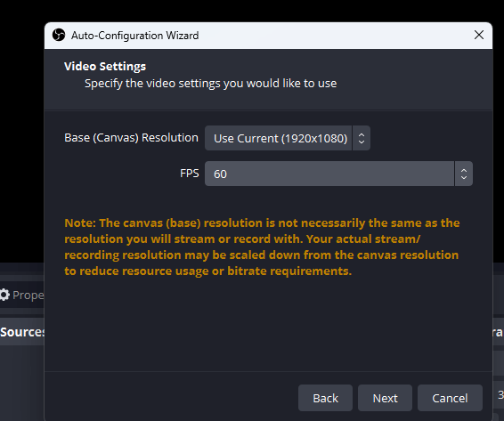The height and width of the screenshot is (421, 504).
Task: Click the up-down arrows on the FPS field
Action: tap(464, 174)
